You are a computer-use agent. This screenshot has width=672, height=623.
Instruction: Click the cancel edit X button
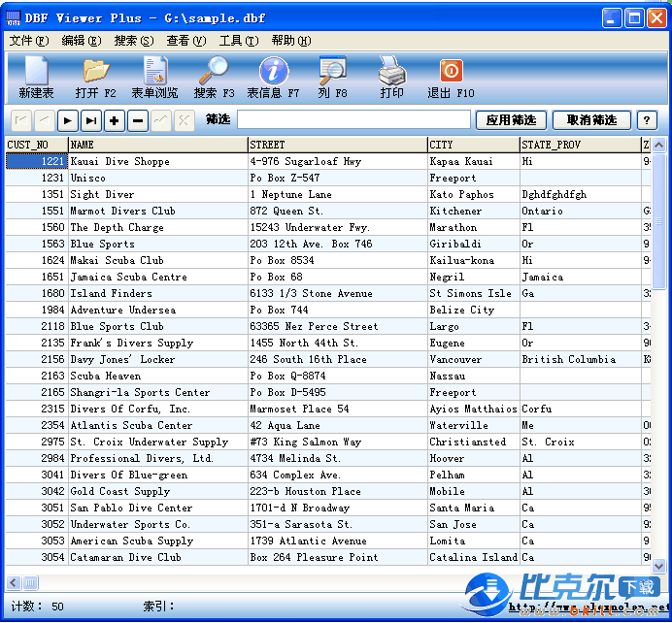tap(185, 120)
